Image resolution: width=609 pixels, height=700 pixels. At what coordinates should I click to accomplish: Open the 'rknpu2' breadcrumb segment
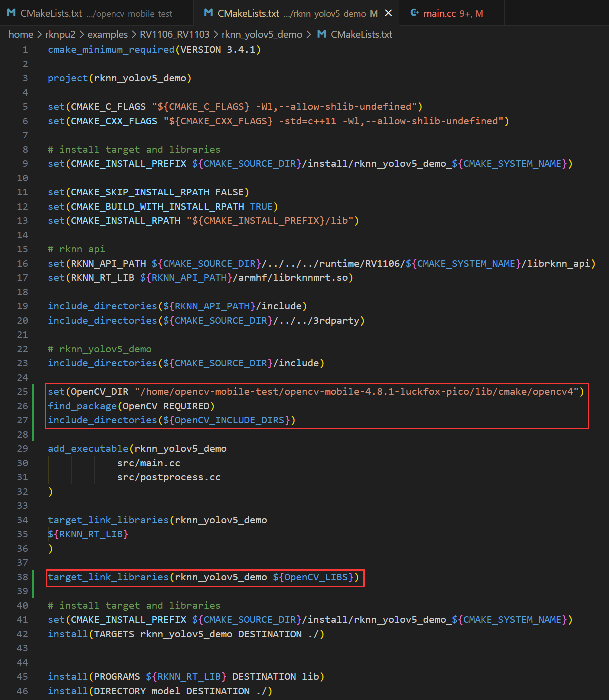tap(60, 34)
